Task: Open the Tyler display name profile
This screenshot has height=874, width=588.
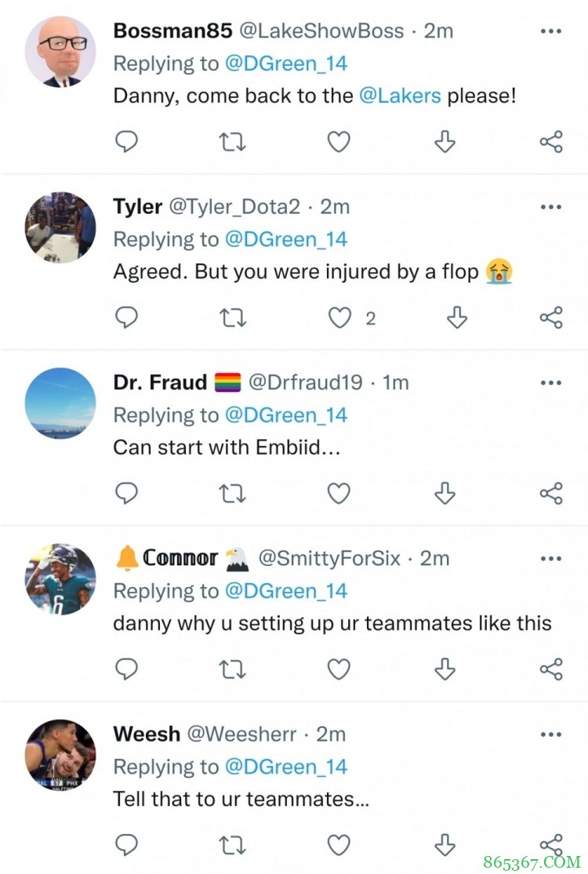Action: tap(138, 207)
